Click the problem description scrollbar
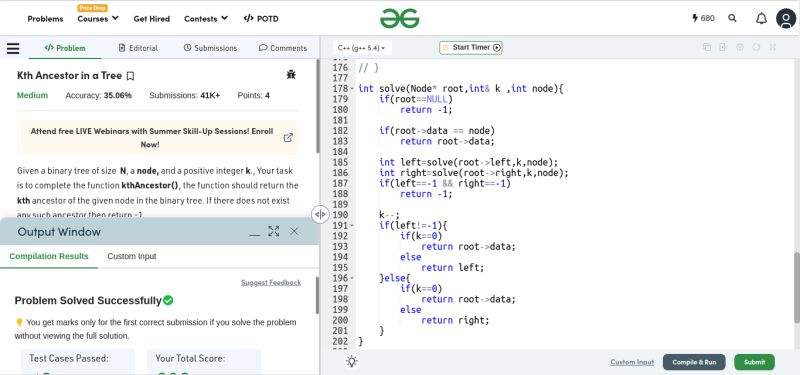 click(x=317, y=106)
